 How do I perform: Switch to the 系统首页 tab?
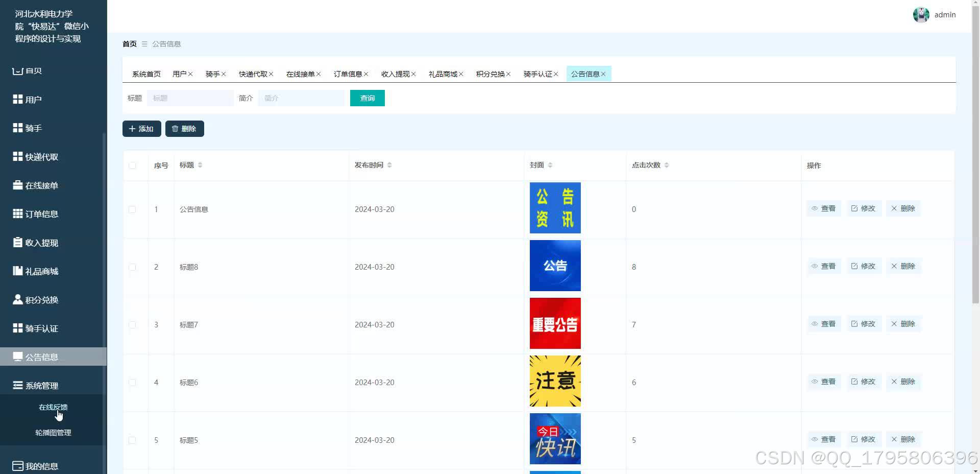[x=146, y=74]
